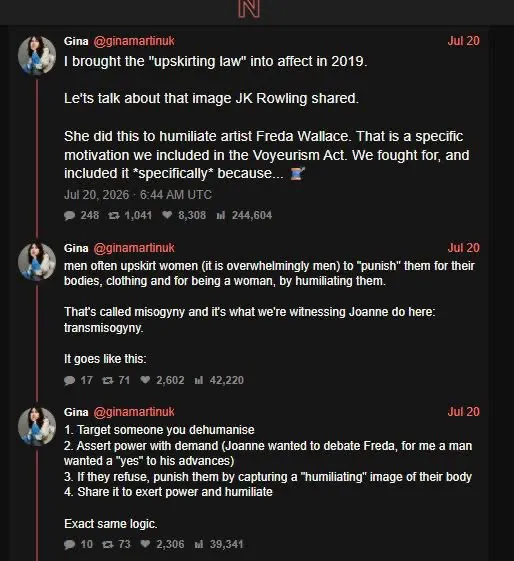Open Gina's avatar on the first tweet
The width and height of the screenshot is (514, 561).
coord(37,55)
